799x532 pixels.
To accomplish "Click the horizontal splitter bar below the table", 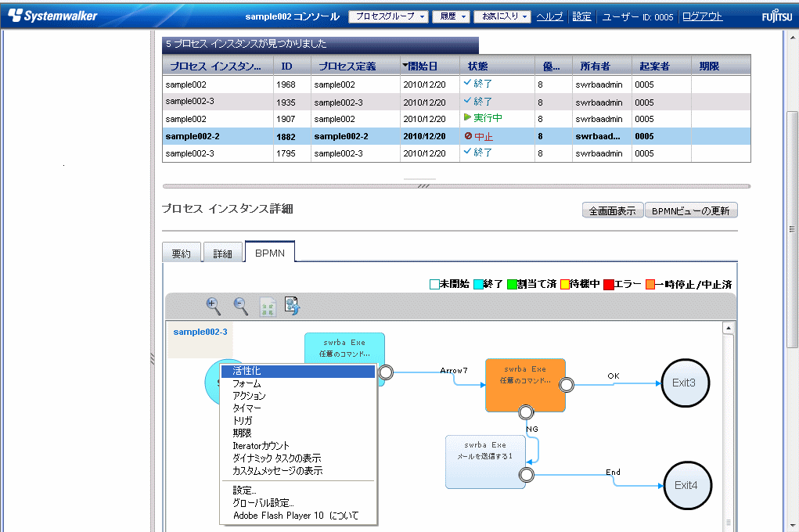I will click(456, 186).
